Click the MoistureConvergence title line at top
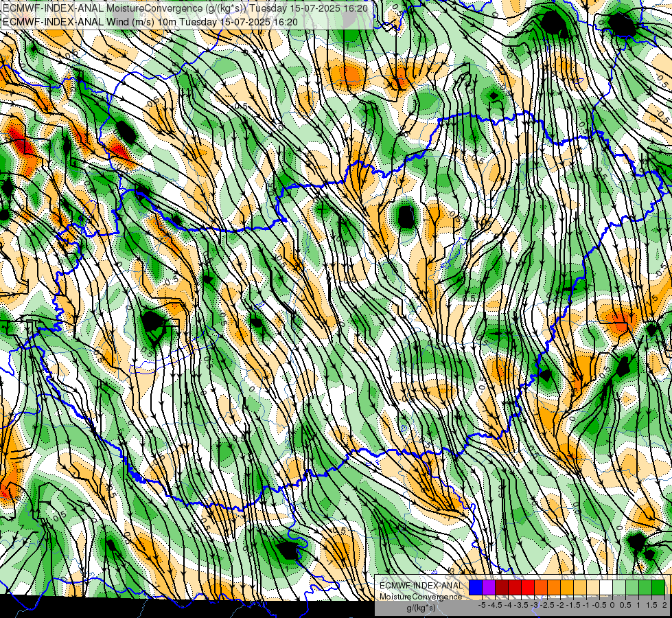The height and width of the screenshot is (618, 672). pyautogui.click(x=184, y=8)
